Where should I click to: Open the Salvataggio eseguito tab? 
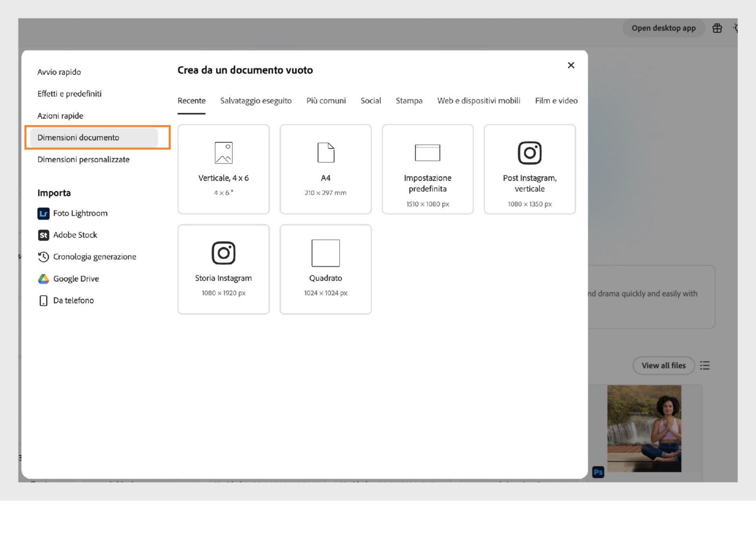(x=256, y=101)
